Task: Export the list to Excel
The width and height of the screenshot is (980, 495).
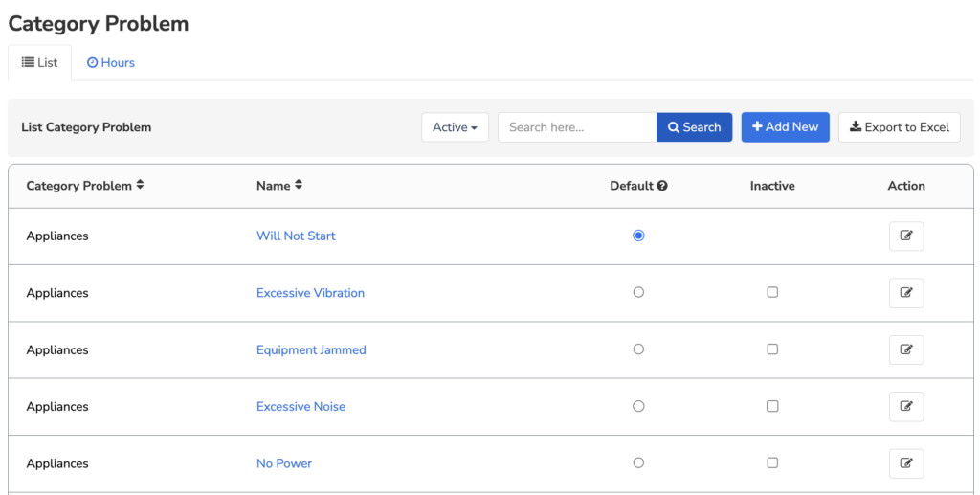Action: (x=900, y=127)
